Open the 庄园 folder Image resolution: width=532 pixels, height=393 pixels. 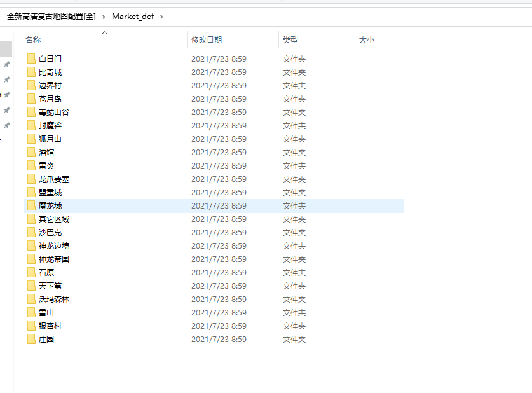[44, 339]
